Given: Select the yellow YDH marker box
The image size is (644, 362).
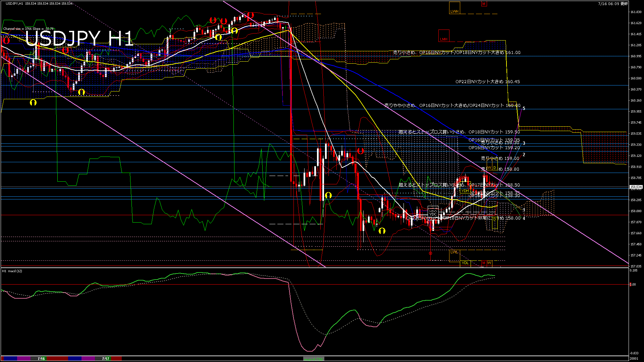Looking at the screenshot, I should 465,191.
